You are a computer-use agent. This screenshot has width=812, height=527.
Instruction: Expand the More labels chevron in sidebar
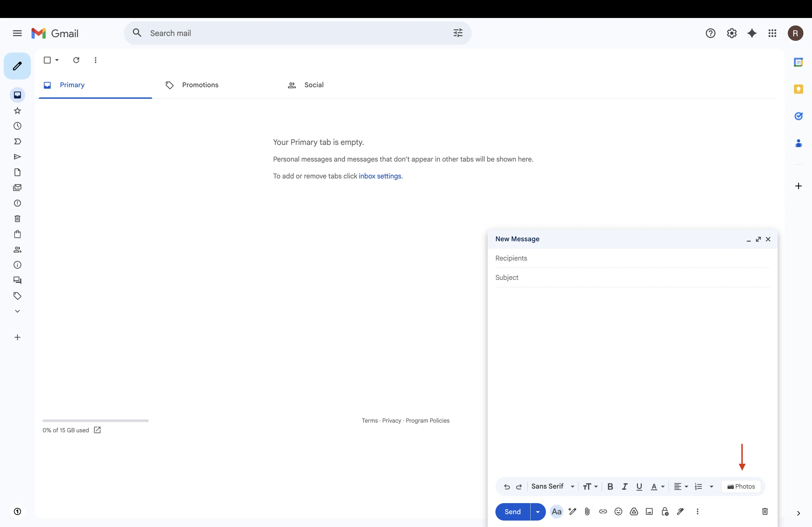[17, 311]
